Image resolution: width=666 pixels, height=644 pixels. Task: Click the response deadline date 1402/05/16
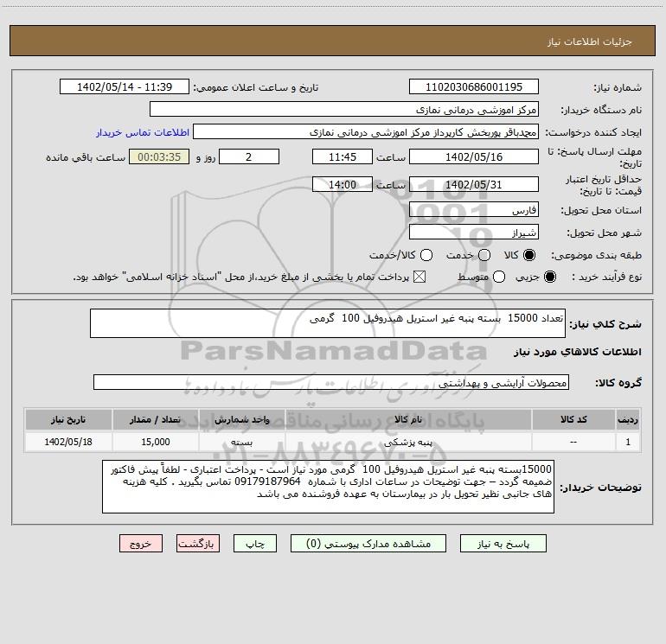[x=474, y=156]
